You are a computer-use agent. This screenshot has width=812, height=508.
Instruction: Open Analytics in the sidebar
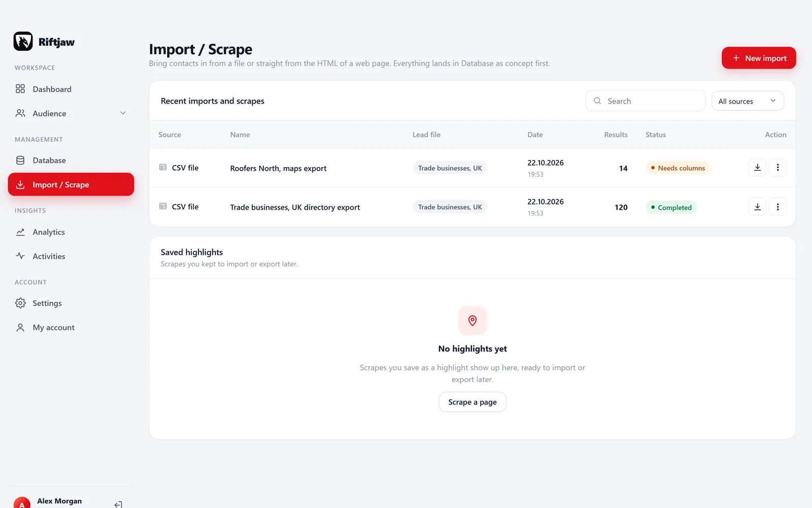tap(71, 232)
